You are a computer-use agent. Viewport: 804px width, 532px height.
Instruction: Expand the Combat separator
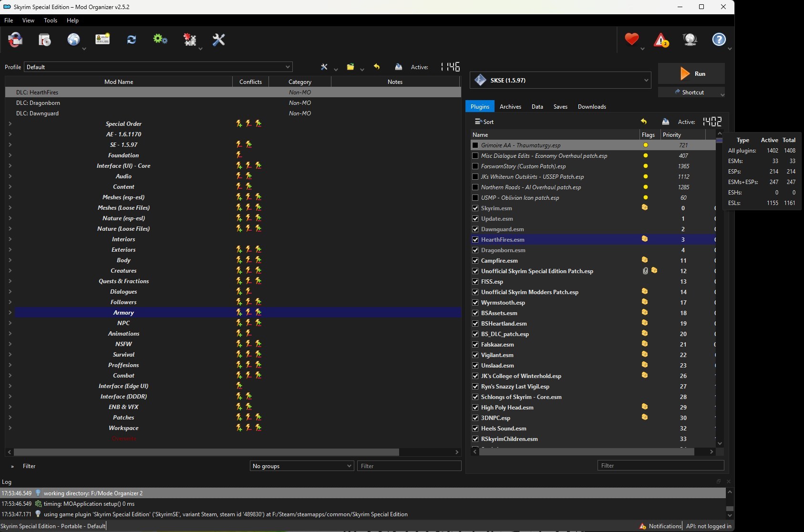pos(10,375)
